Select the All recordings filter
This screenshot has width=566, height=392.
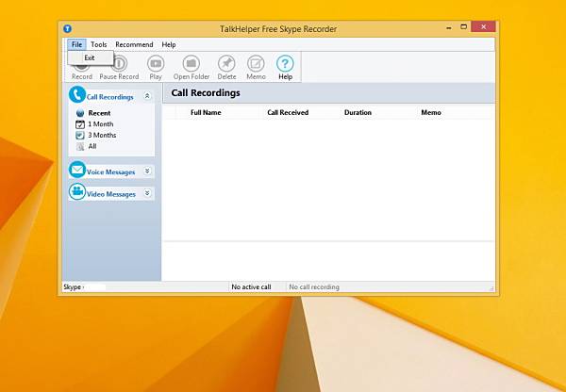86,146
